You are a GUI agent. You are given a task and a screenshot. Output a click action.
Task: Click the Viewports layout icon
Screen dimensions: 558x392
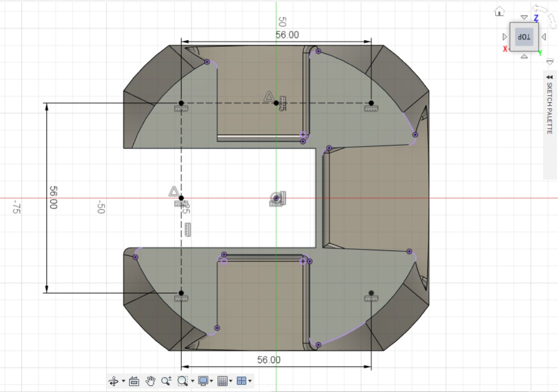tap(241, 381)
